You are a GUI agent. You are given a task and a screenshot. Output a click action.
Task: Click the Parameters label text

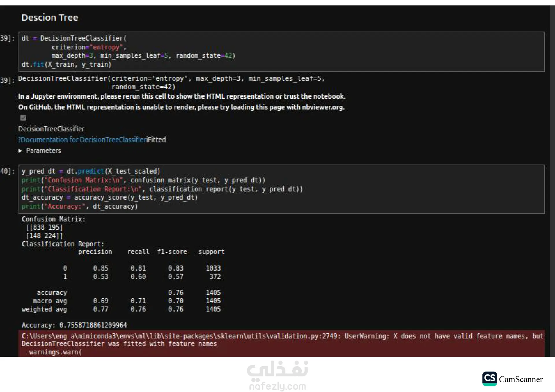43,151
